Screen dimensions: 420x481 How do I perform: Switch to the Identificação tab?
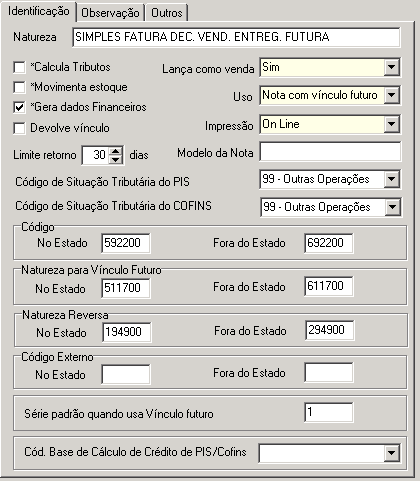click(x=38, y=11)
